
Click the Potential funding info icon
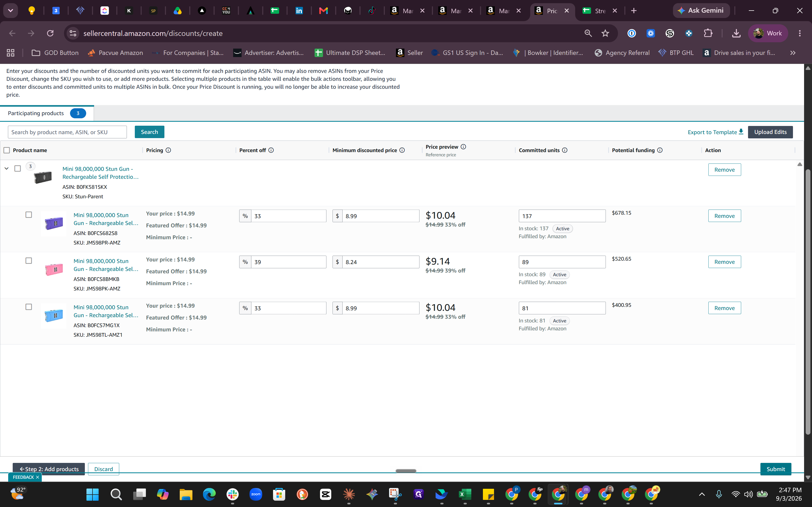click(x=660, y=150)
